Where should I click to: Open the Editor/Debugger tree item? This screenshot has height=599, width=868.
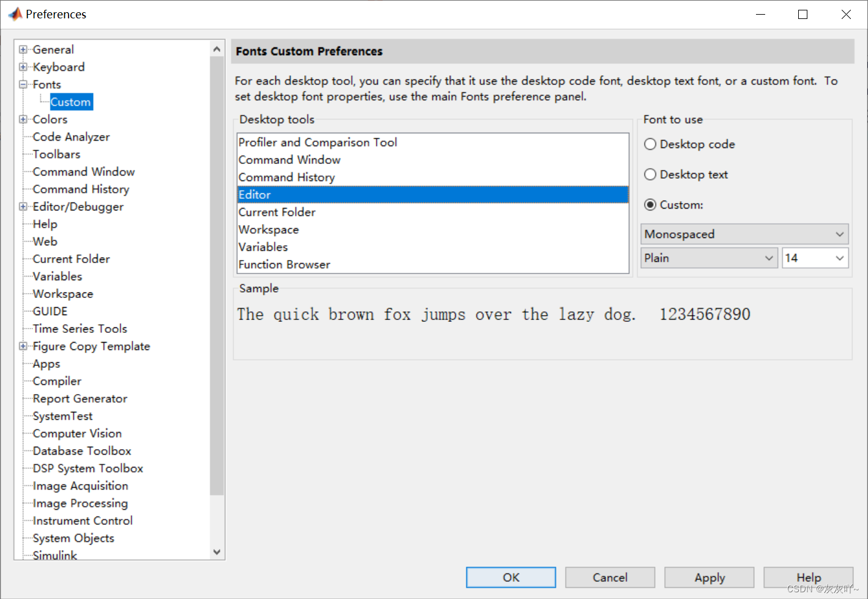point(78,207)
